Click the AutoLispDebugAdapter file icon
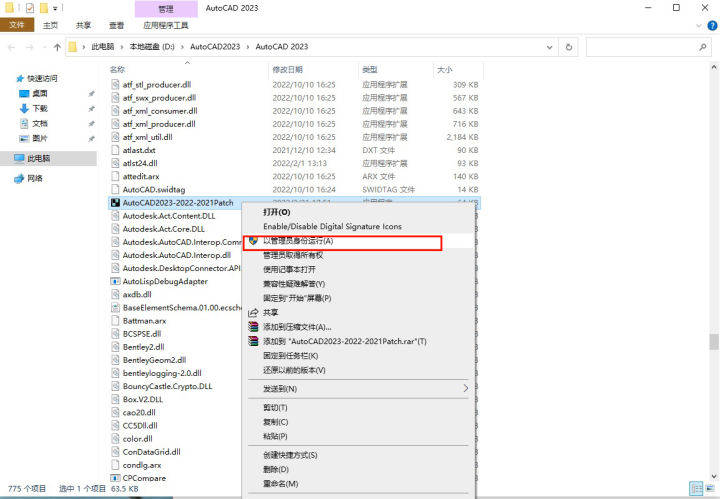720x499 pixels. point(115,281)
